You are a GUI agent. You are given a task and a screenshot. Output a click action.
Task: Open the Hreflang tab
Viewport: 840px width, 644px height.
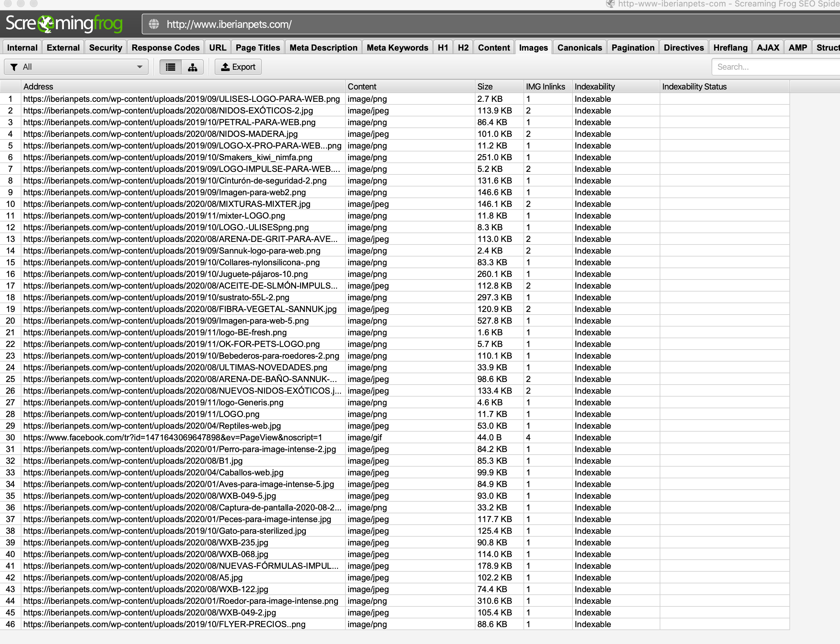pos(730,48)
